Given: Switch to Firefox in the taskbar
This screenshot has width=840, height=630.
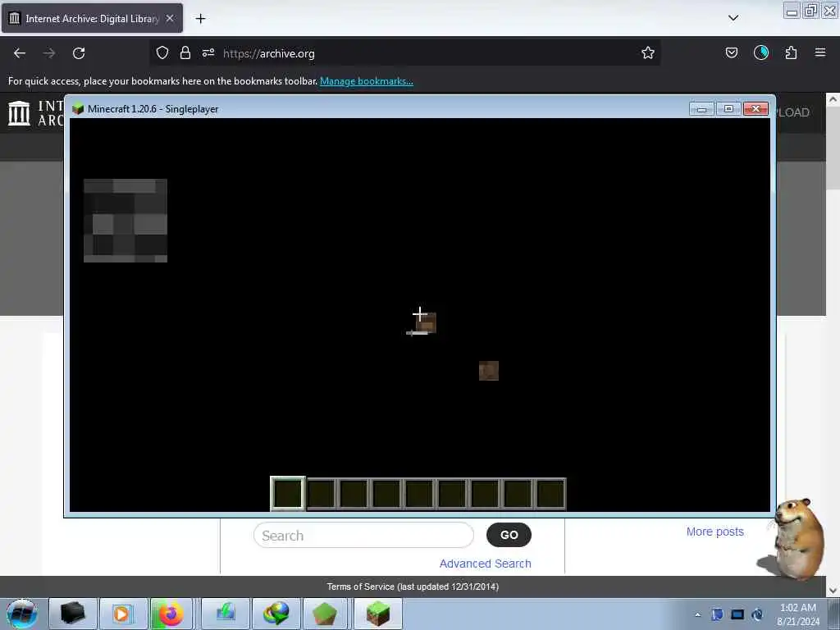Looking at the screenshot, I should point(171,614).
